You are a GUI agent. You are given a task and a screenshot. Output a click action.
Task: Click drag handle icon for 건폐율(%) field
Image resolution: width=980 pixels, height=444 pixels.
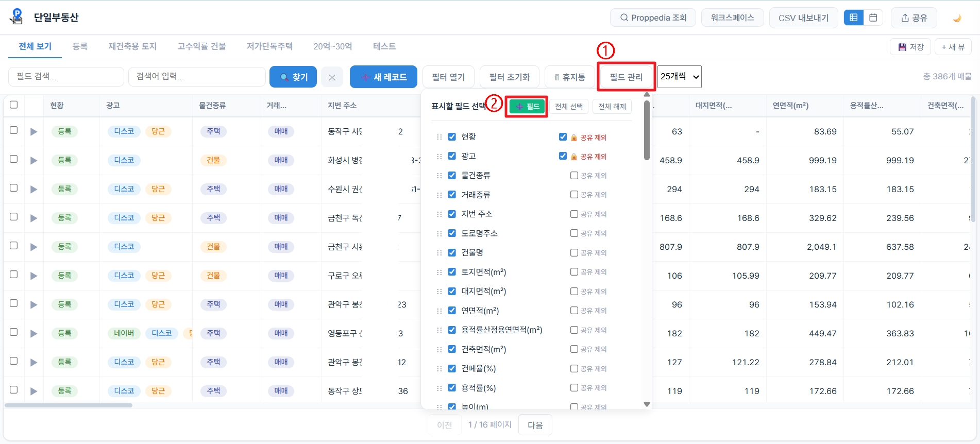(x=440, y=369)
